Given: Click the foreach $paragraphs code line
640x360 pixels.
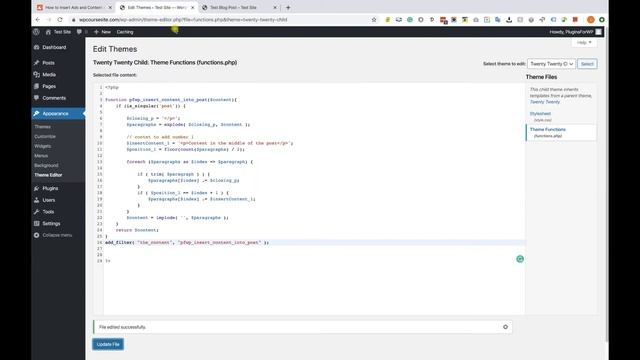Looking at the screenshot, I should coord(189,162).
